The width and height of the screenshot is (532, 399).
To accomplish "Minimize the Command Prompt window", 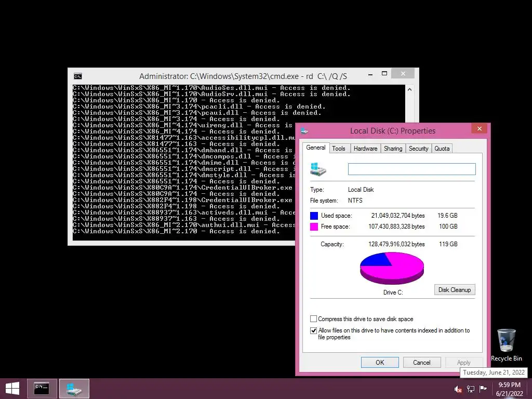I will tap(370, 74).
